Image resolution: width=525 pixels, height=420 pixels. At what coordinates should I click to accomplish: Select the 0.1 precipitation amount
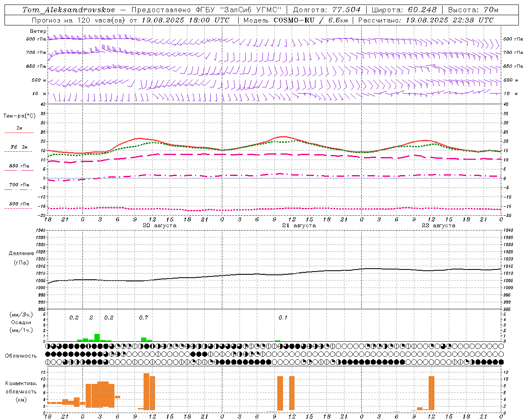click(283, 317)
